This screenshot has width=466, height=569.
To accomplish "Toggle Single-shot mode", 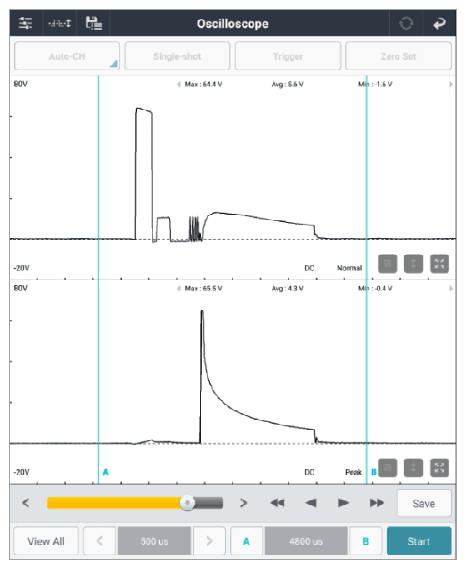I will click(x=177, y=56).
